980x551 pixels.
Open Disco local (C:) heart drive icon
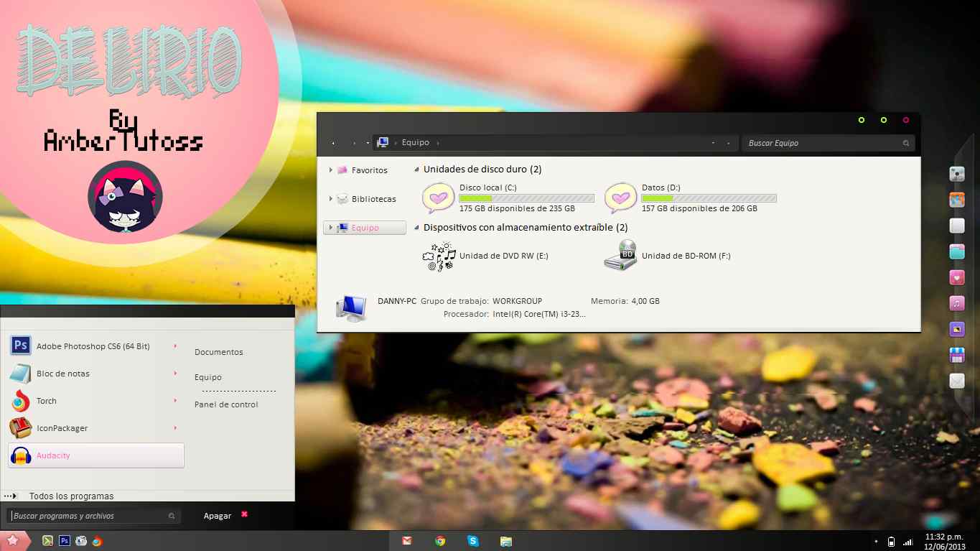[x=438, y=198]
